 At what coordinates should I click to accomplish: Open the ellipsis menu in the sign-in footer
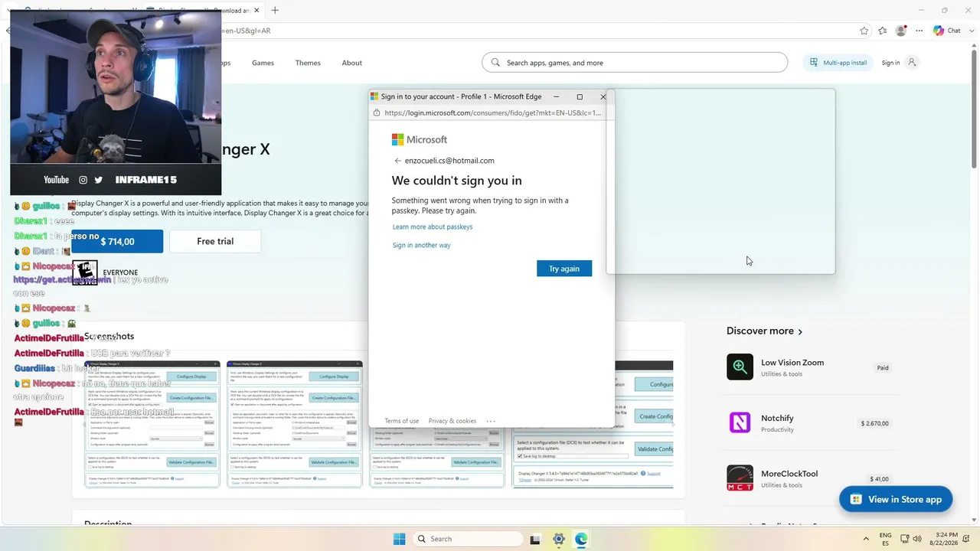coord(491,421)
